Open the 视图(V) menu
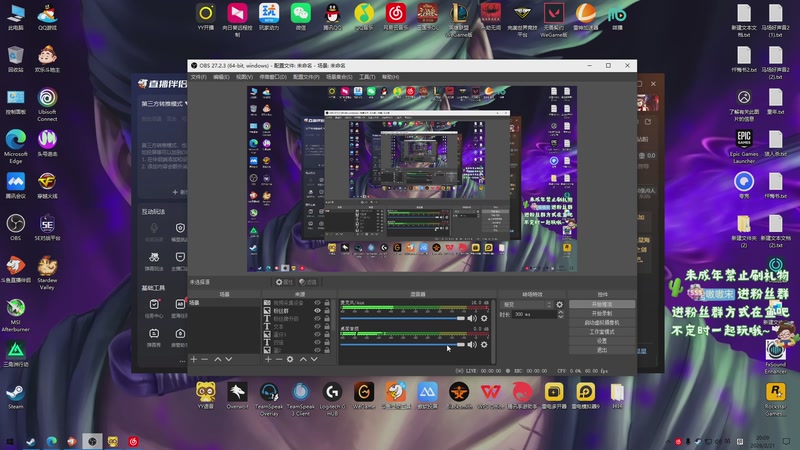800x450 pixels. click(244, 77)
